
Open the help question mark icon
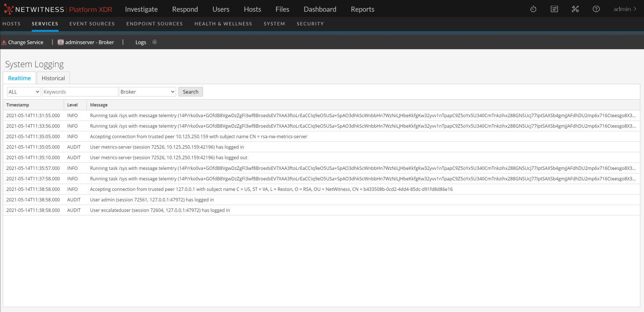(x=596, y=9)
